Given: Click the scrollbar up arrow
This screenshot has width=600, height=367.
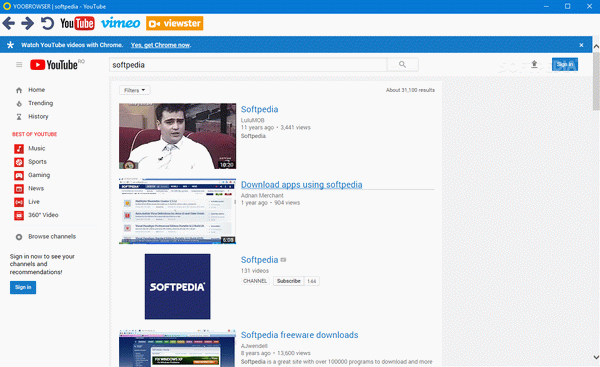Looking at the screenshot, I should [x=596, y=46].
